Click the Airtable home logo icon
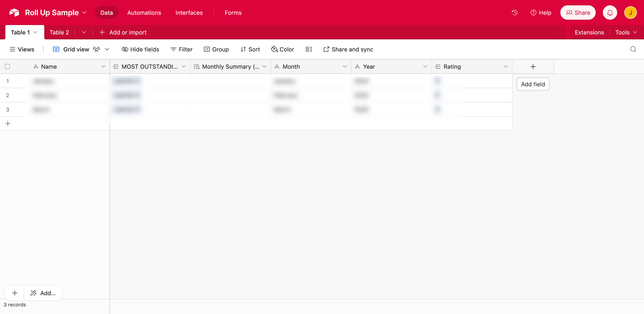Screen dimensions: 644x314 tap(14, 13)
